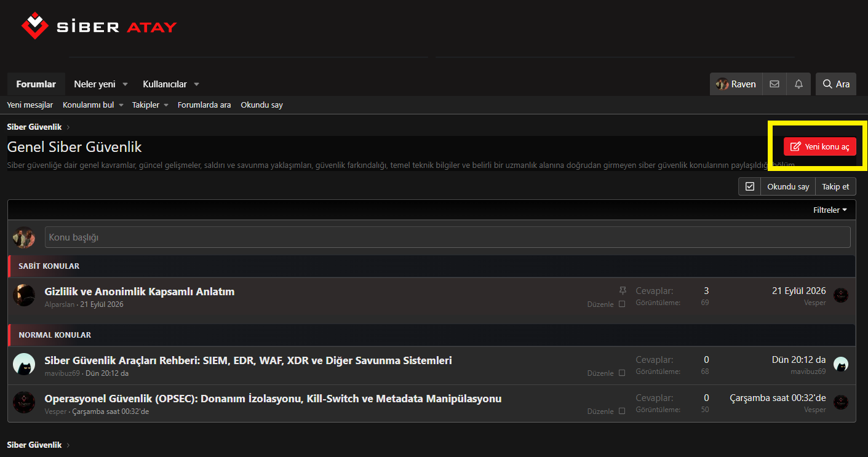Viewport: 868px width, 457px height.
Task: Click the Alparslan author name
Action: coord(60,304)
